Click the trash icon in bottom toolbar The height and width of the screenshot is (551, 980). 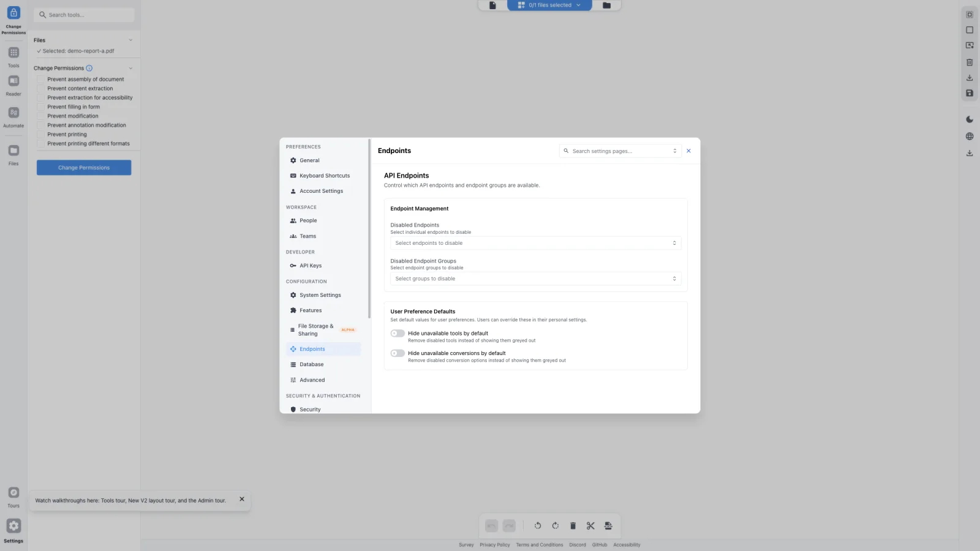coord(573,526)
